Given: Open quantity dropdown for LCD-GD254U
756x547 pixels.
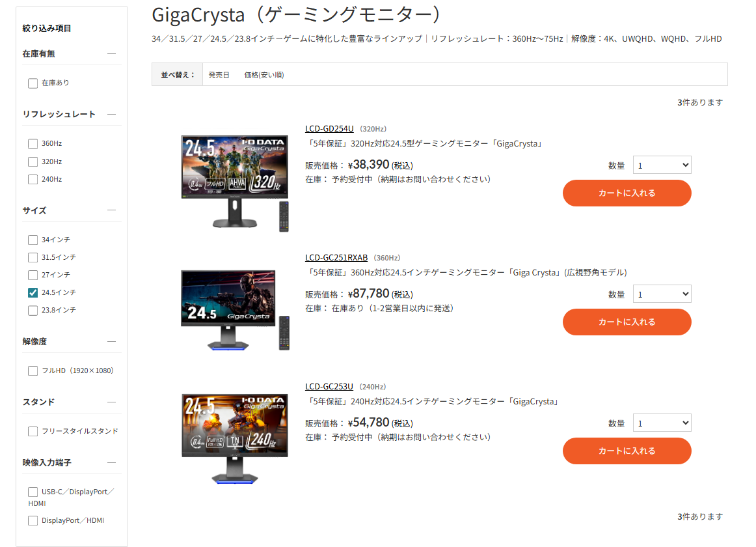Looking at the screenshot, I should coord(662,165).
